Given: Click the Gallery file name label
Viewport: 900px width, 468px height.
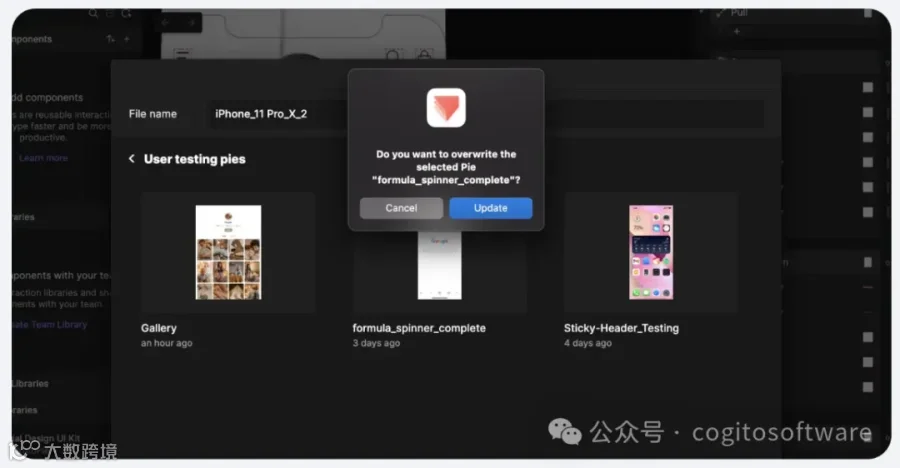Looking at the screenshot, I should coord(159,328).
